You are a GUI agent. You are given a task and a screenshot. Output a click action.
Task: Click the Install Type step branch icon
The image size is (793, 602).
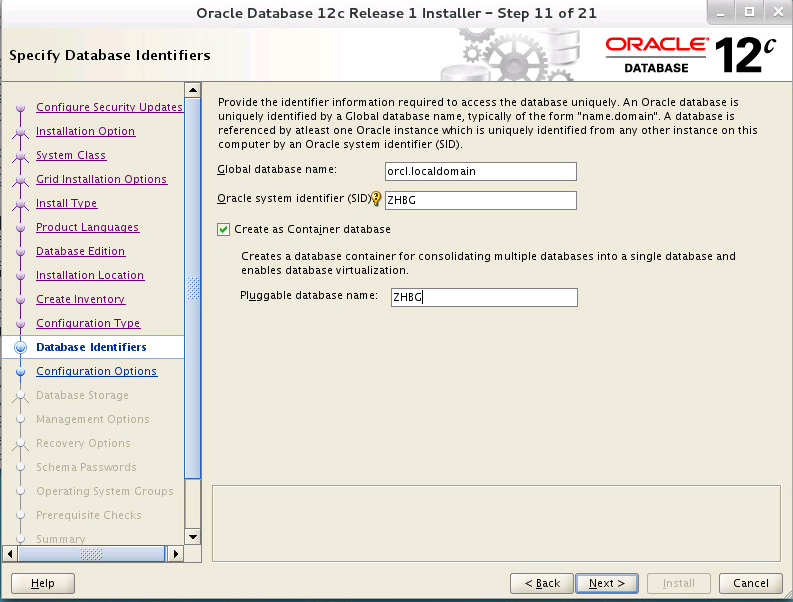pyautogui.click(x=20, y=204)
